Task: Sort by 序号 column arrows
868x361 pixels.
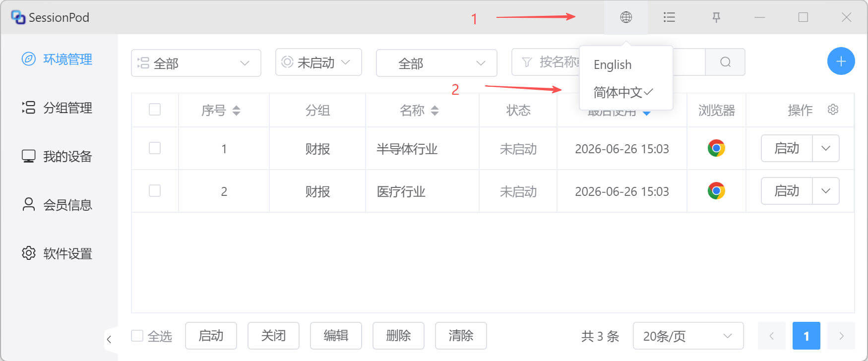Action: (236, 110)
